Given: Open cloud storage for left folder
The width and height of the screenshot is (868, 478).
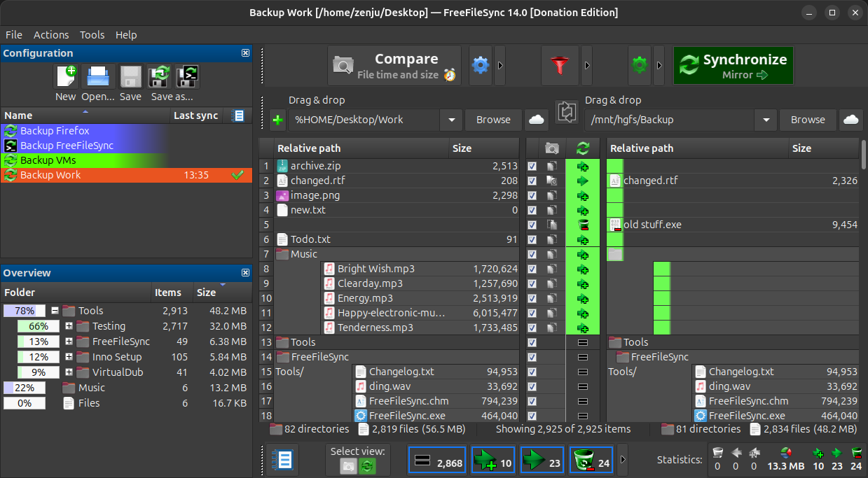Looking at the screenshot, I should pos(537,120).
